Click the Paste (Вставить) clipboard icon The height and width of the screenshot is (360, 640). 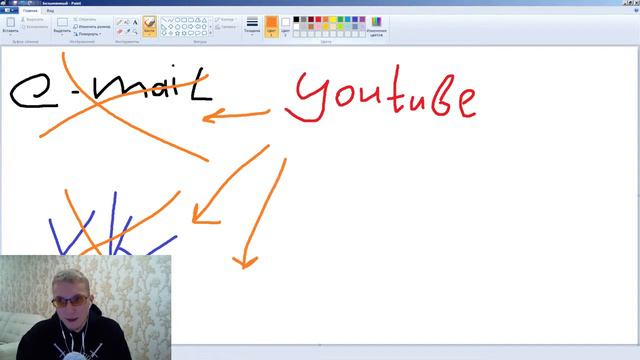tap(10, 22)
